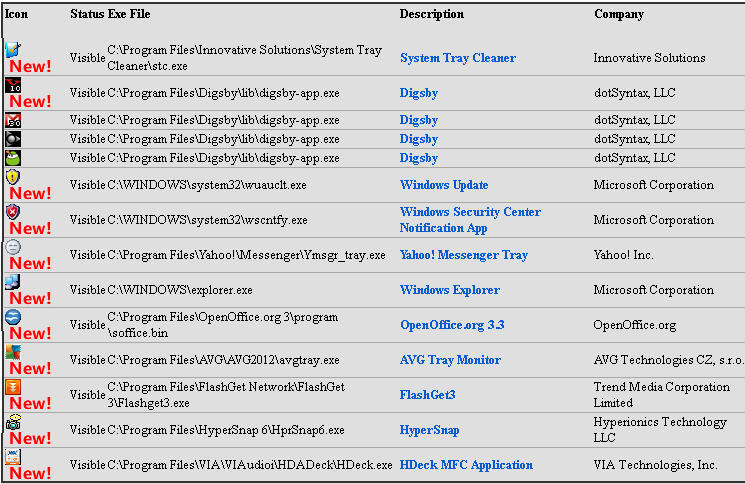Select the avgtray.exe file path

click(223, 360)
